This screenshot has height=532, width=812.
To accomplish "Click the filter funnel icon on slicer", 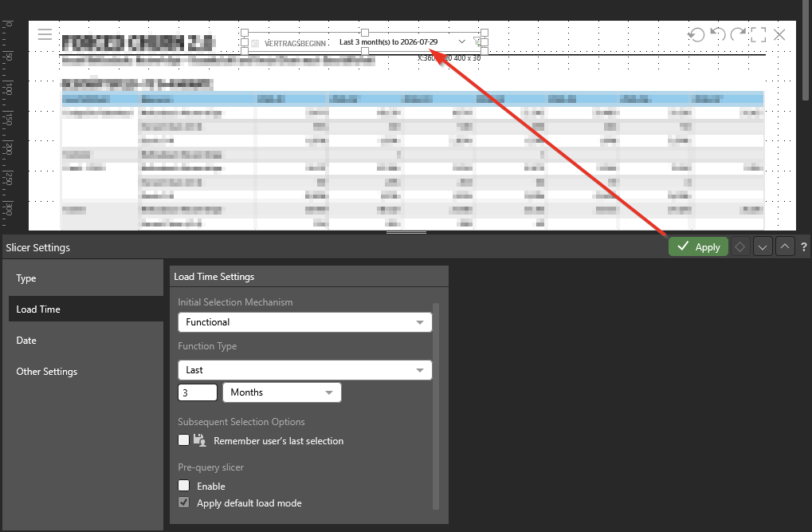I will click(x=477, y=41).
